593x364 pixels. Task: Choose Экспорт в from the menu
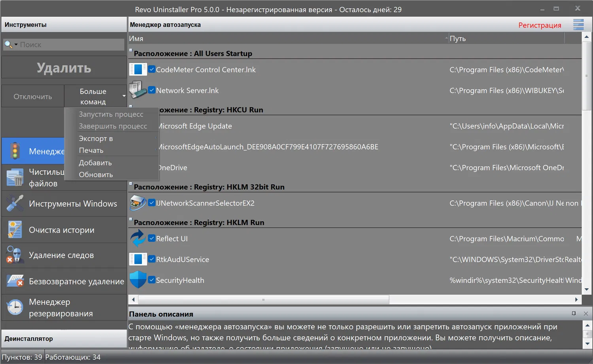[x=111, y=138]
